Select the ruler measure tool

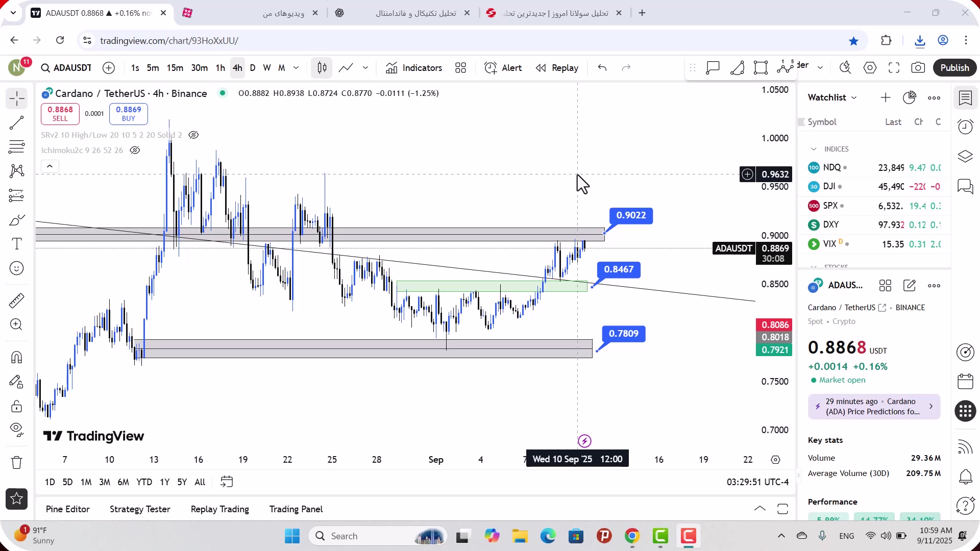pyautogui.click(x=16, y=300)
